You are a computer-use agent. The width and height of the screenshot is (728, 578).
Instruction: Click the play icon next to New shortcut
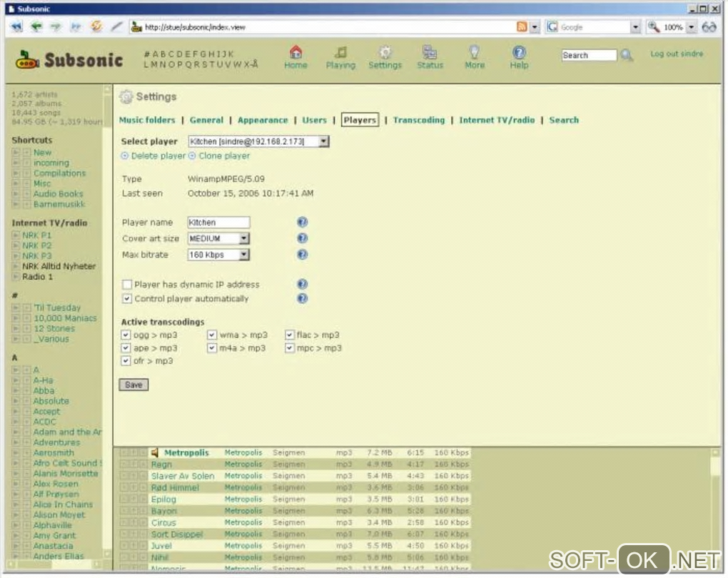pos(16,152)
